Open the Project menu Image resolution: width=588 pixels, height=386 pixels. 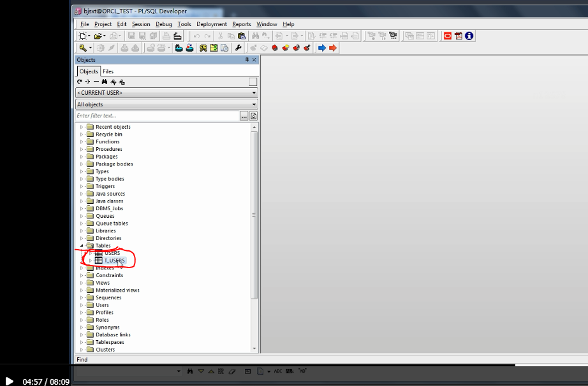coord(103,24)
